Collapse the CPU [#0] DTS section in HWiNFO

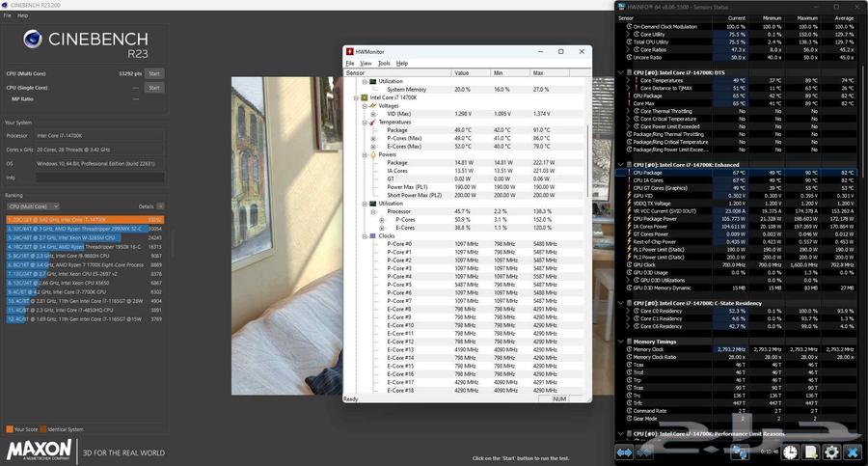(620, 72)
